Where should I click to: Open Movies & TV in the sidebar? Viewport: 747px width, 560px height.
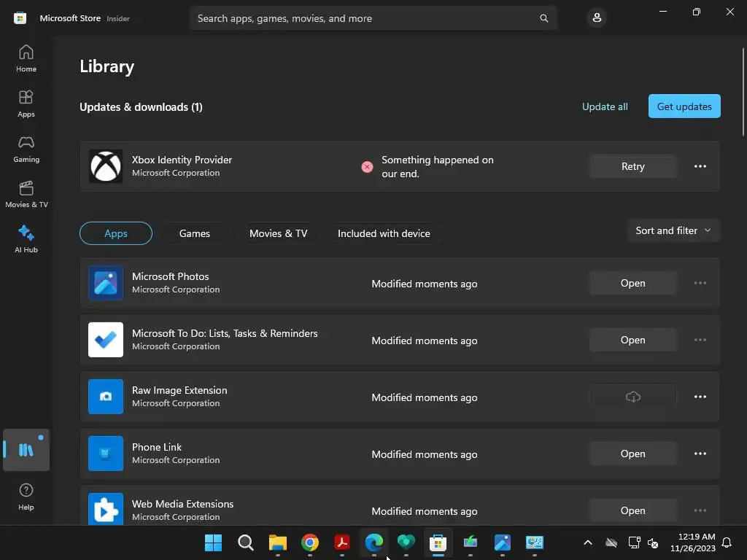[x=26, y=194]
